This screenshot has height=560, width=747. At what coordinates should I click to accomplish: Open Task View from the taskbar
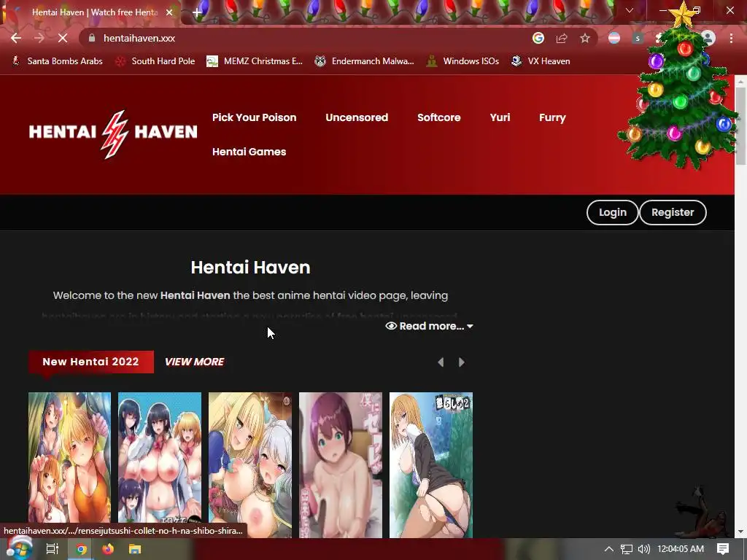tap(53, 549)
